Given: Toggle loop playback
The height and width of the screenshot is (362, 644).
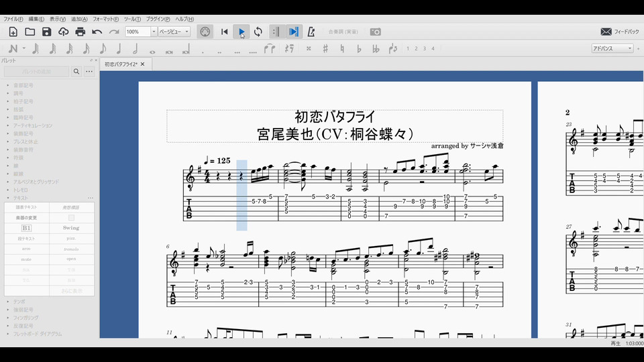Looking at the screenshot, I should tap(258, 32).
